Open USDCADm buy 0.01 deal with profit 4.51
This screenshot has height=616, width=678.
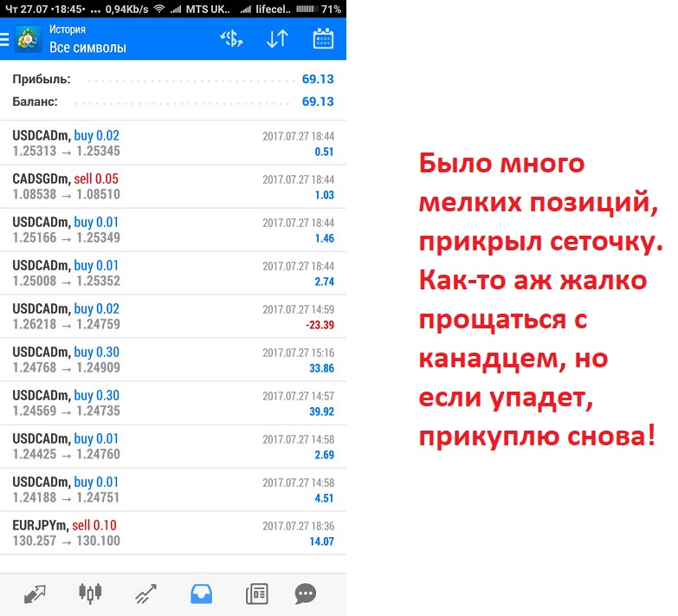pos(173,490)
